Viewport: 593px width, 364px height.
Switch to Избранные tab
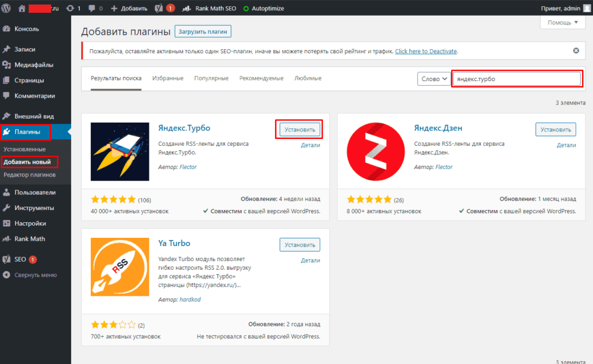168,78
